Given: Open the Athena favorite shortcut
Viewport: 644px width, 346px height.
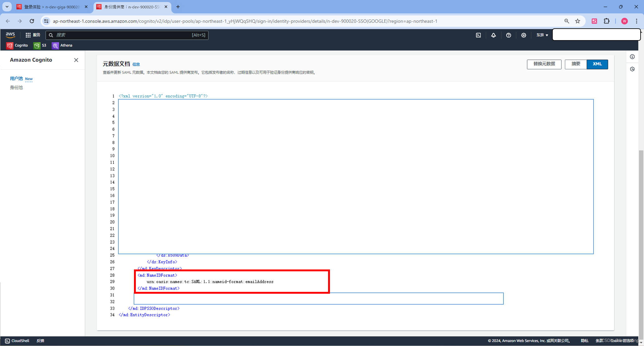Looking at the screenshot, I should (62, 45).
